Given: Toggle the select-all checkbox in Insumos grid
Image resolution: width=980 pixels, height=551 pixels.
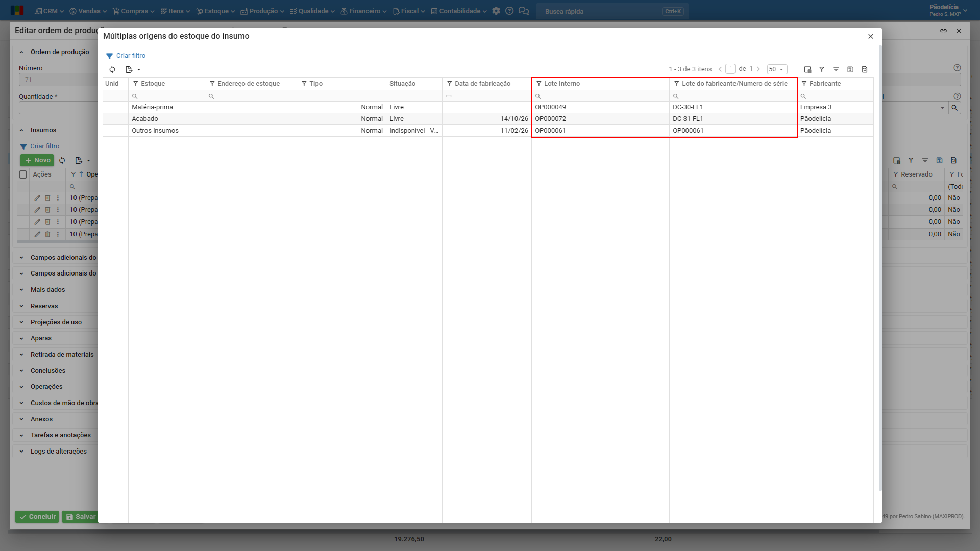Looking at the screenshot, I should point(23,174).
